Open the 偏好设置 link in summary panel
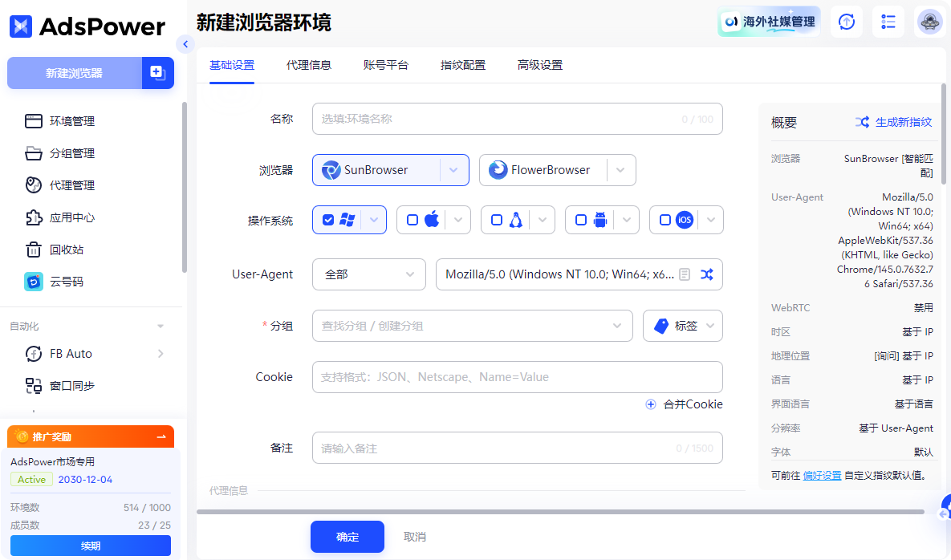The image size is (951, 560). [x=822, y=475]
